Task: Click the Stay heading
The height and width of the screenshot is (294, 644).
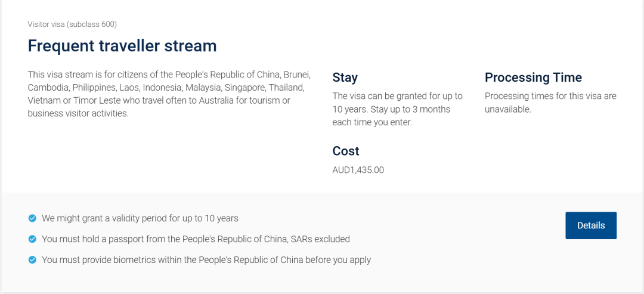Action: point(345,78)
